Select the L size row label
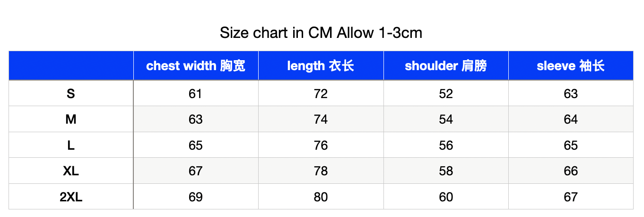 pos(71,145)
